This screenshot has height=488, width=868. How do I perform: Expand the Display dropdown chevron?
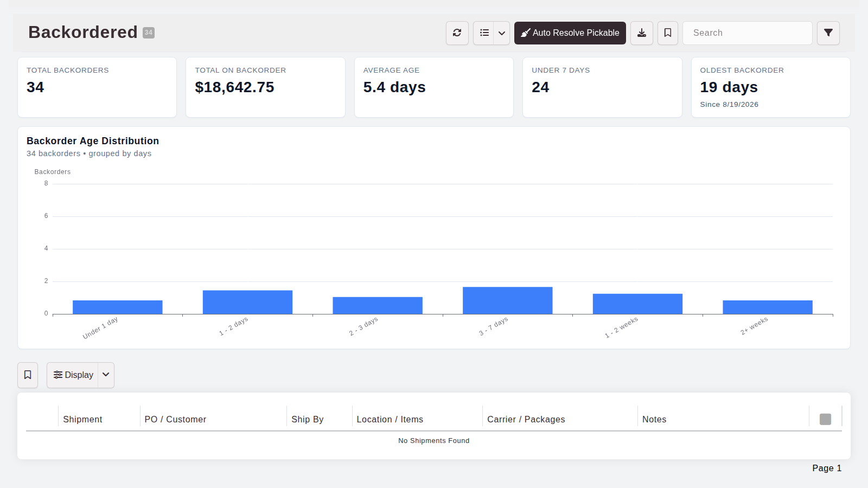pyautogui.click(x=106, y=375)
